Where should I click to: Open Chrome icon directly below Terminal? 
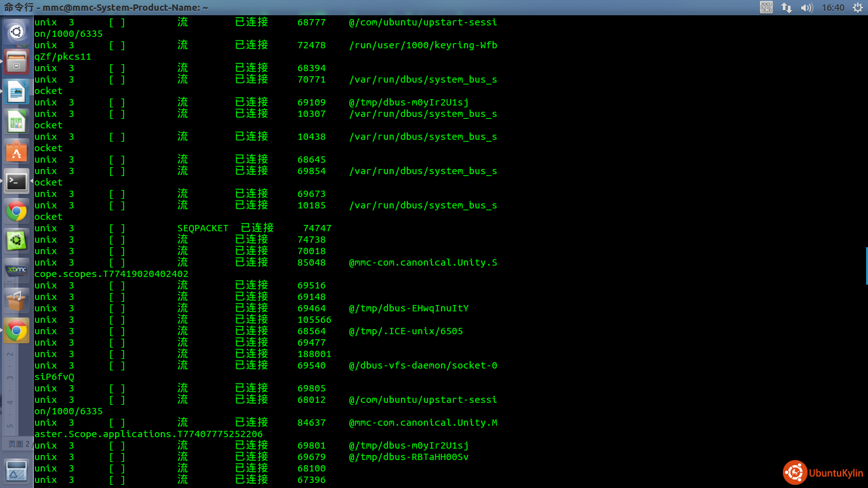click(x=17, y=211)
